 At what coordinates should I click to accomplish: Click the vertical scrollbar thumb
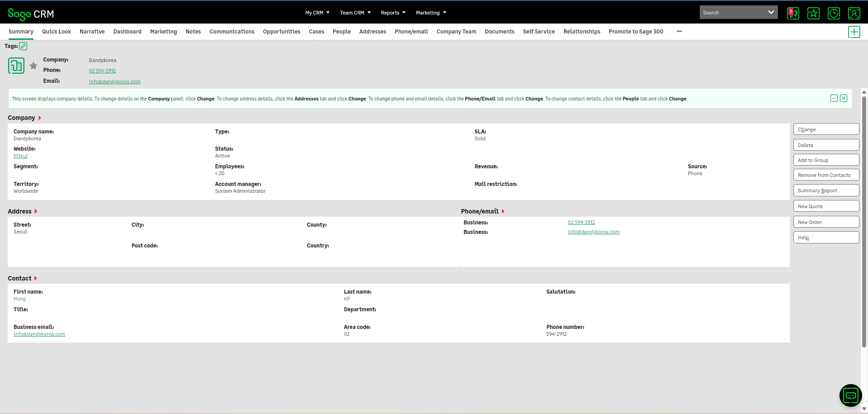(864, 222)
